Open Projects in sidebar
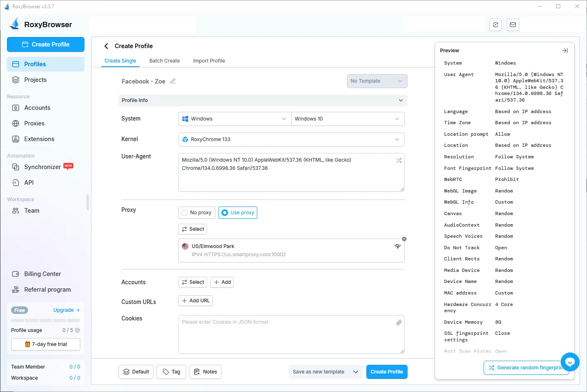This screenshot has width=587, height=392. coord(46,80)
